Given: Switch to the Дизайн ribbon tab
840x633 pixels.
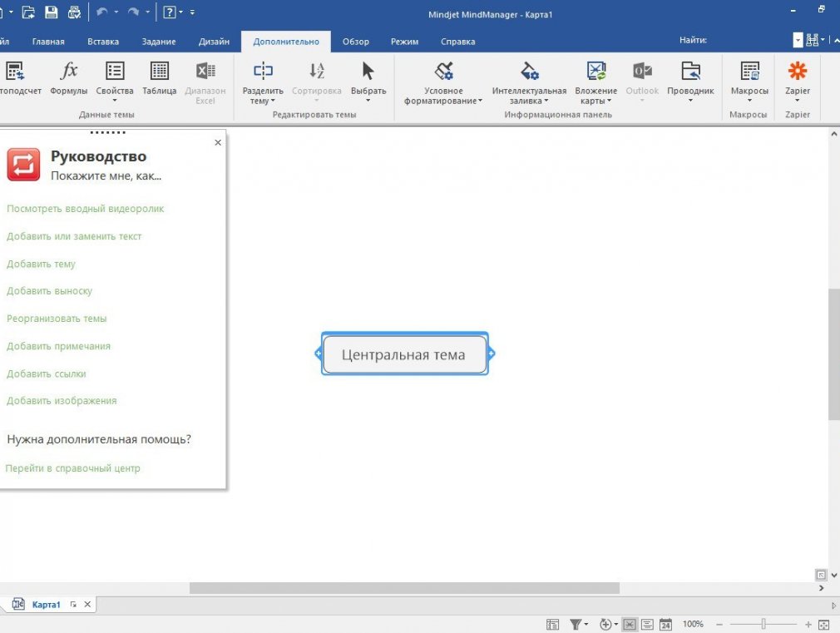Looking at the screenshot, I should (214, 42).
